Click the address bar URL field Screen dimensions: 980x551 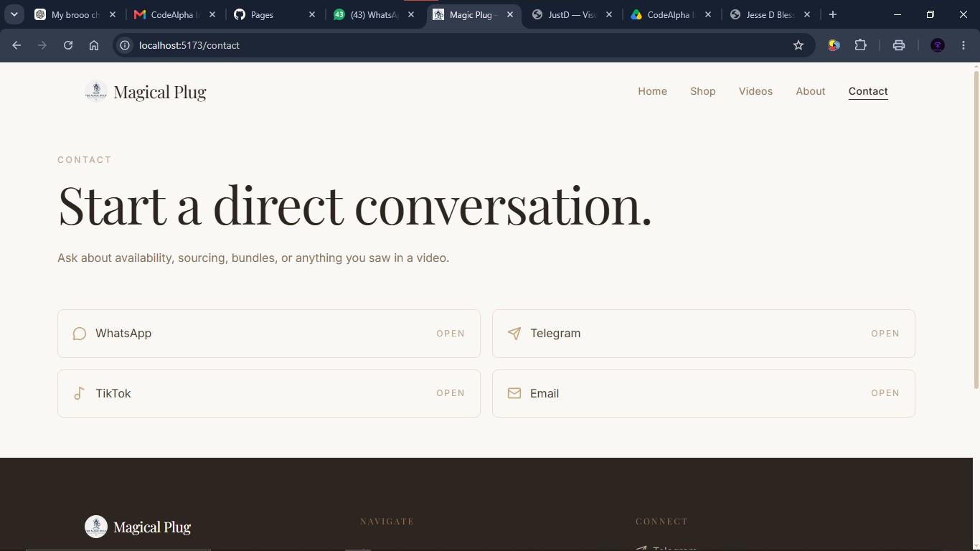459,45
